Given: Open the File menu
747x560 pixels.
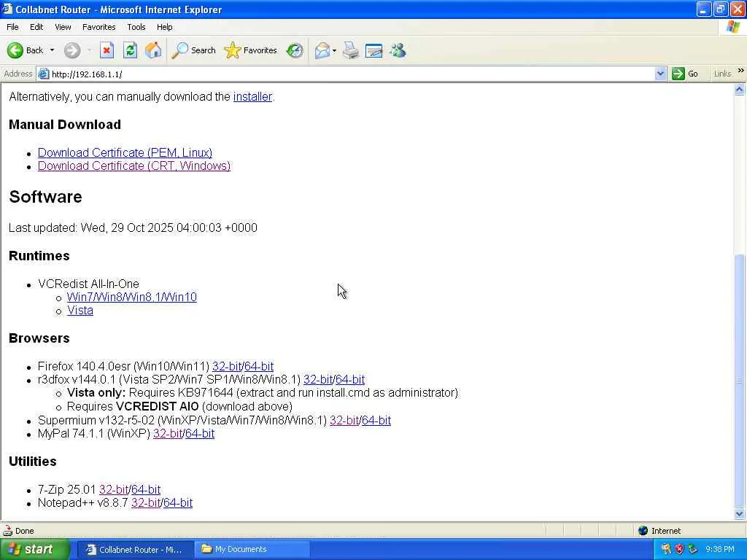Looking at the screenshot, I should (12, 27).
